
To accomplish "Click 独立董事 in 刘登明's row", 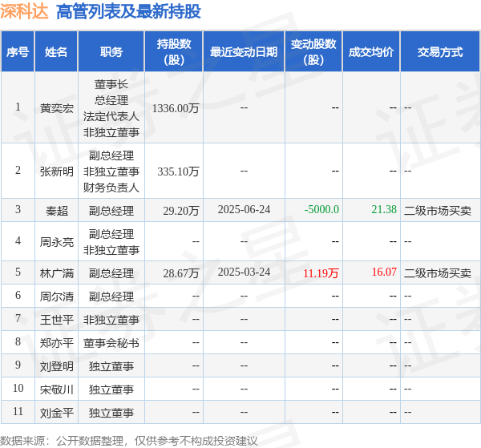I will click(x=111, y=366).
